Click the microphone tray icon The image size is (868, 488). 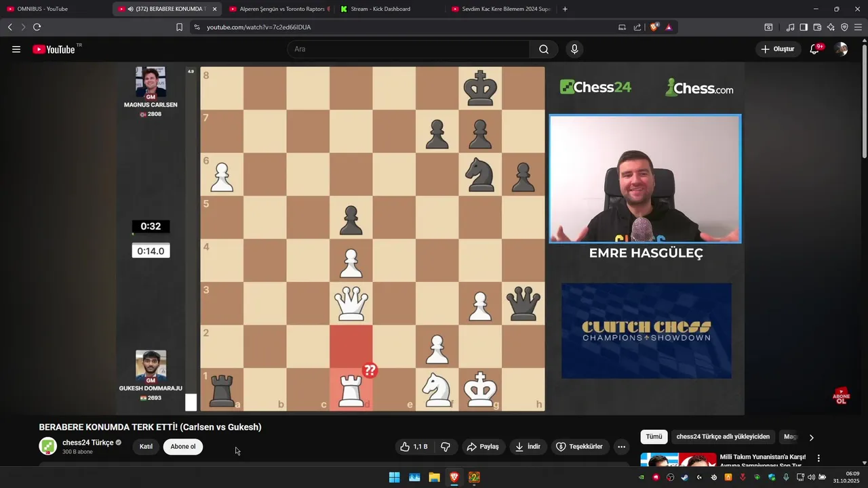(x=787, y=477)
